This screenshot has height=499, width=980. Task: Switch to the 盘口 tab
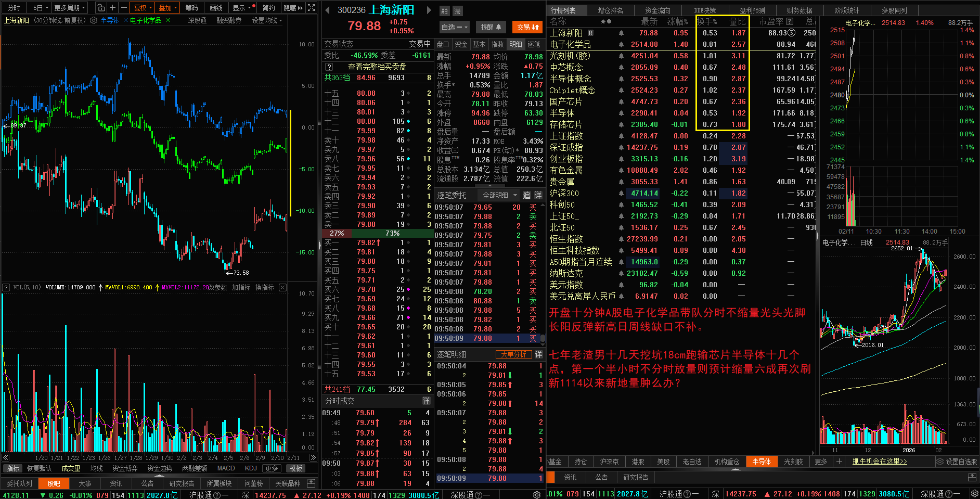click(x=443, y=44)
